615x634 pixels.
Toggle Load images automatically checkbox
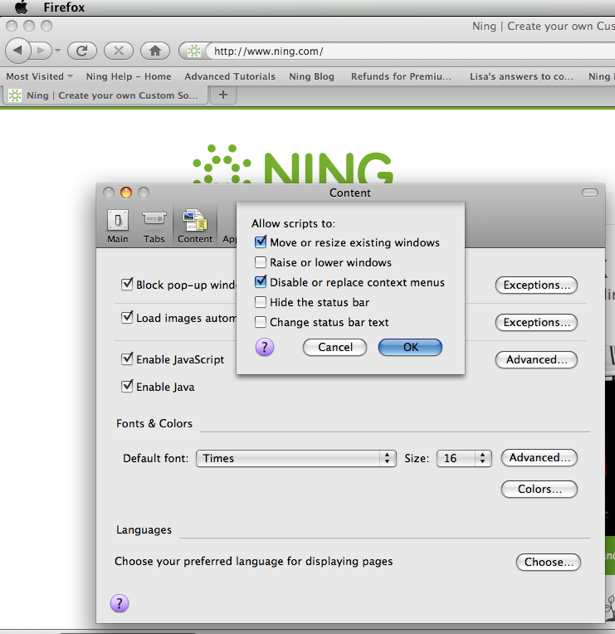(127, 317)
